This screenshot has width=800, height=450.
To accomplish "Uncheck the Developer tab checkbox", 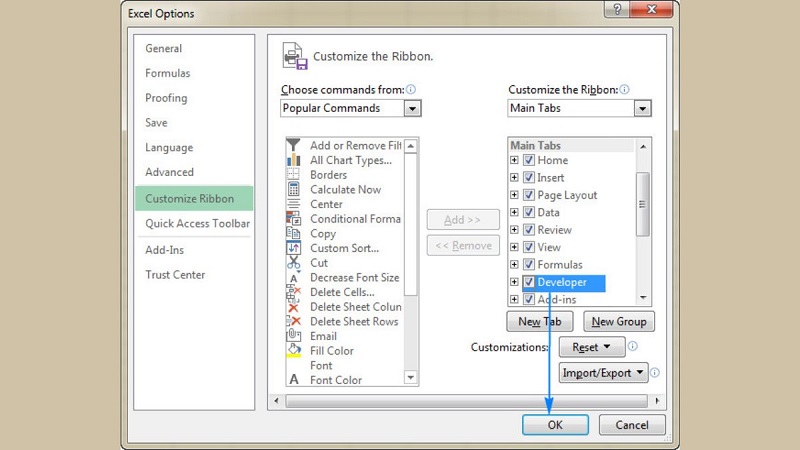I will 529,283.
